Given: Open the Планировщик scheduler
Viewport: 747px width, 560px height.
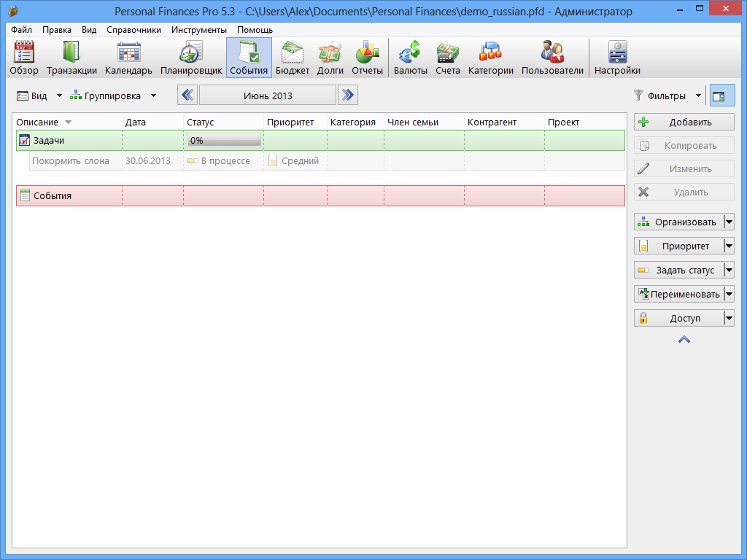Looking at the screenshot, I should pyautogui.click(x=191, y=58).
